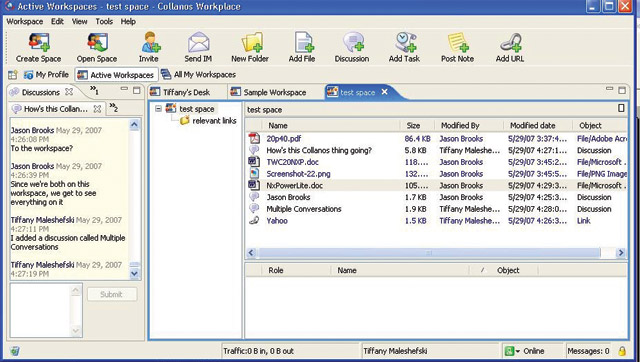This screenshot has height=362, width=640.
Task: Click the Add URL link icon
Action: coord(511,42)
